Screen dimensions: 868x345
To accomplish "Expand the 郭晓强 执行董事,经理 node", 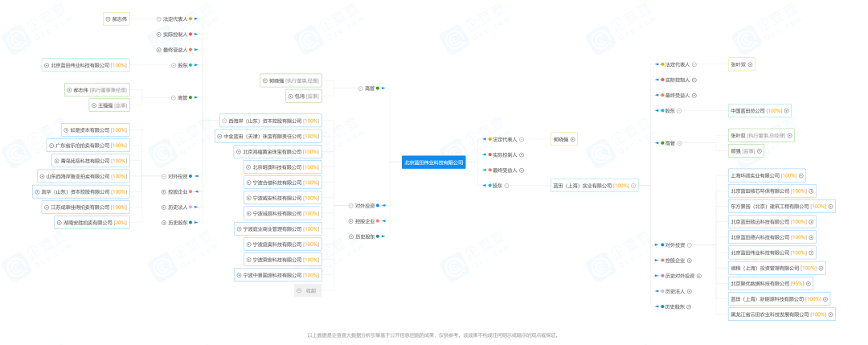I will [264, 81].
